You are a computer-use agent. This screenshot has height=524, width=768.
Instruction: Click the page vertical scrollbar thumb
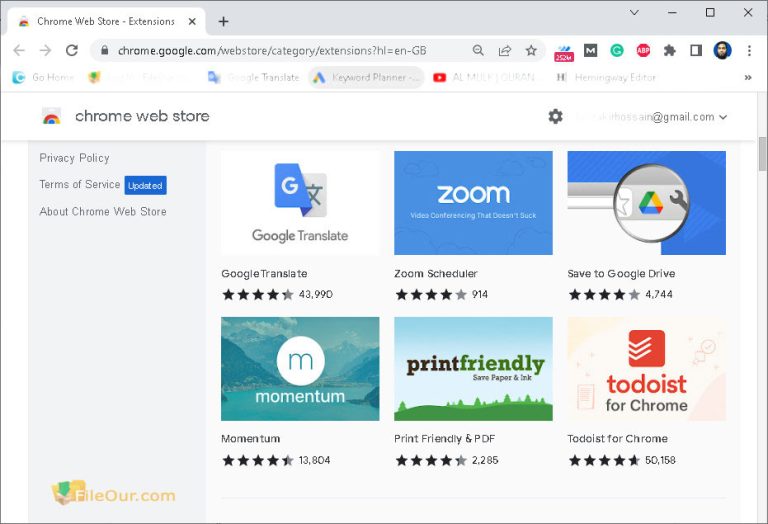pos(762,154)
